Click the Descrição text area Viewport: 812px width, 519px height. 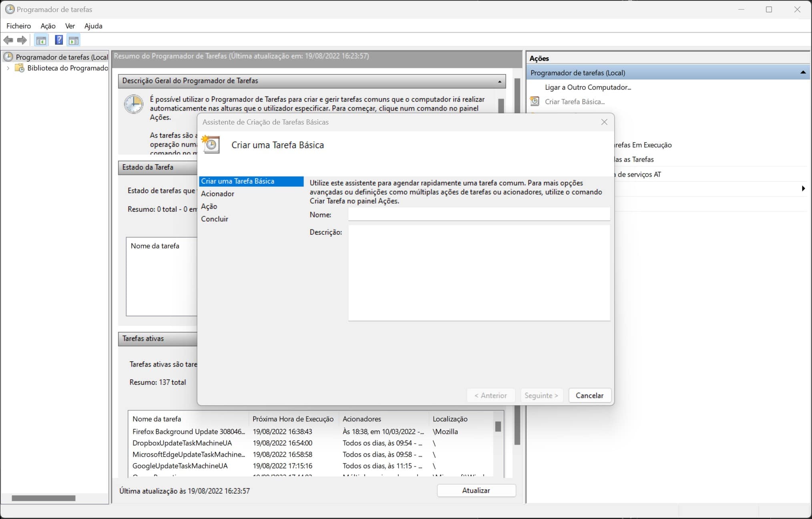click(478, 272)
